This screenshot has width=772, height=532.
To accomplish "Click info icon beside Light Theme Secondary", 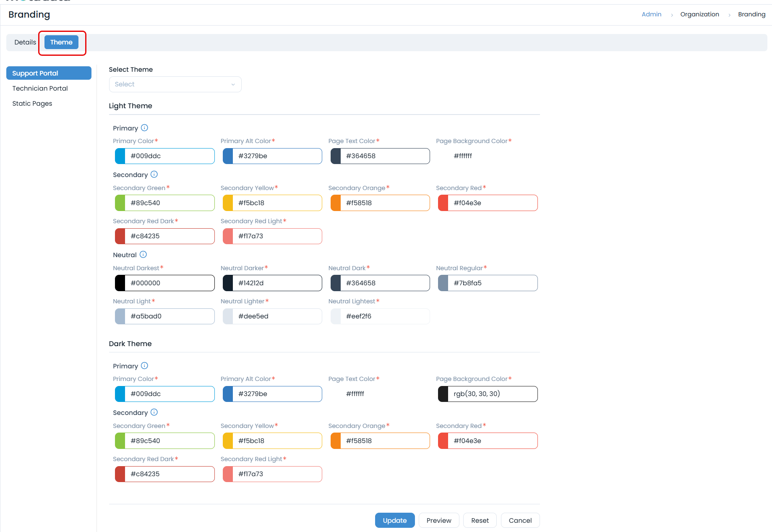I will [154, 175].
